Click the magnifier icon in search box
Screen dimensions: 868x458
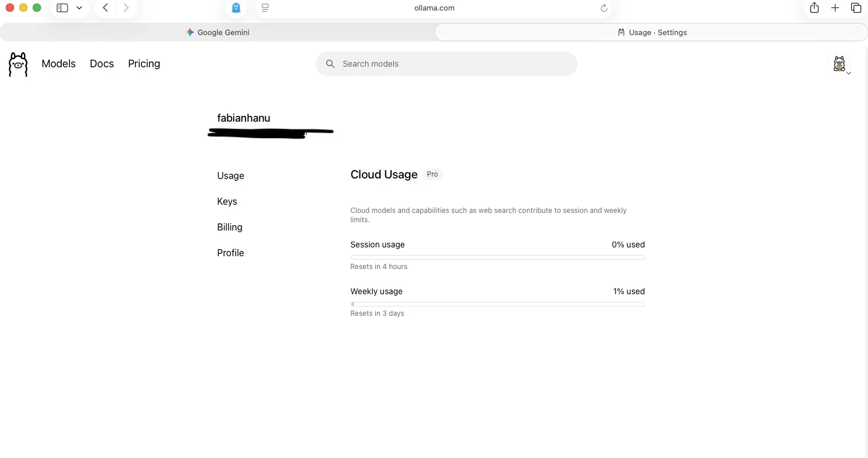(x=330, y=64)
